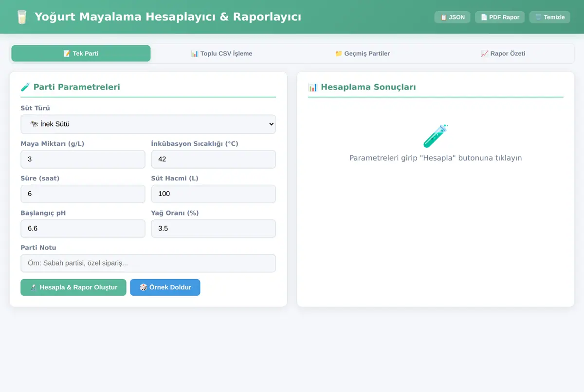This screenshot has height=392, width=584.
Task: Click the test tube icon in results panel
Action: pos(436,136)
